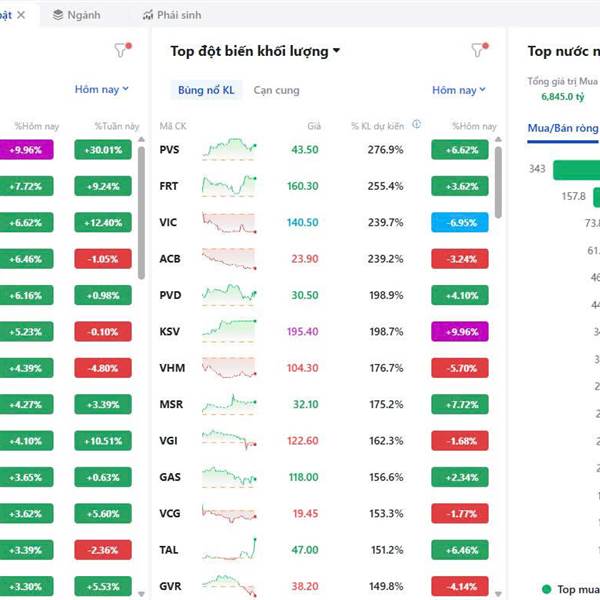Click the left panel scrollbar down arrow
The width and height of the screenshot is (600, 600).
coord(141,594)
